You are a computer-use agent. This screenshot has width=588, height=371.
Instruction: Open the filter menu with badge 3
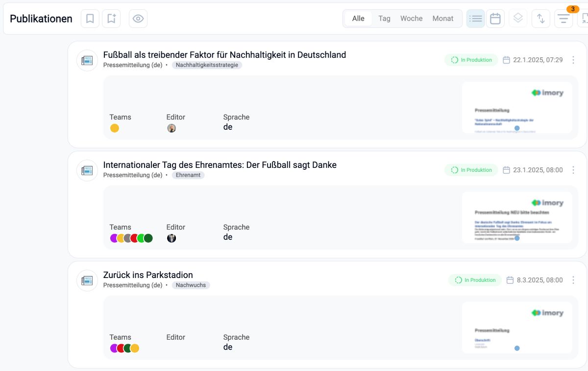(563, 19)
